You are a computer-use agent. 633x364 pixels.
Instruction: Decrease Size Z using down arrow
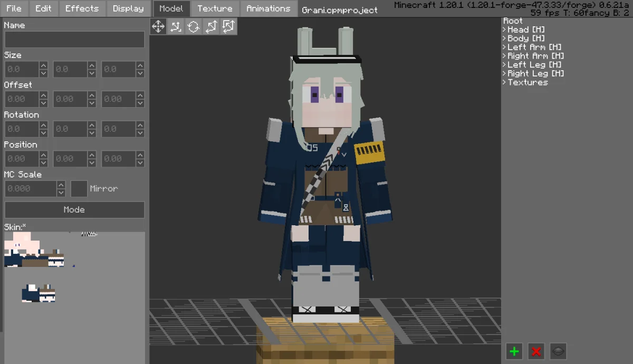pyautogui.click(x=141, y=73)
